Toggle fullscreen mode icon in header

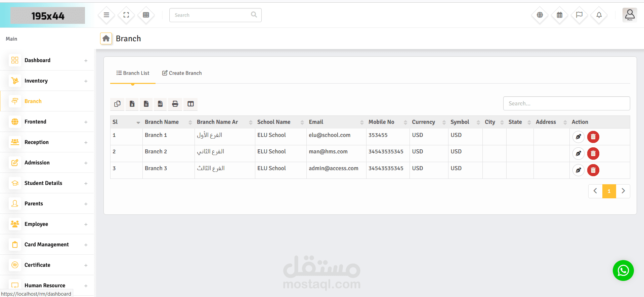[126, 15]
